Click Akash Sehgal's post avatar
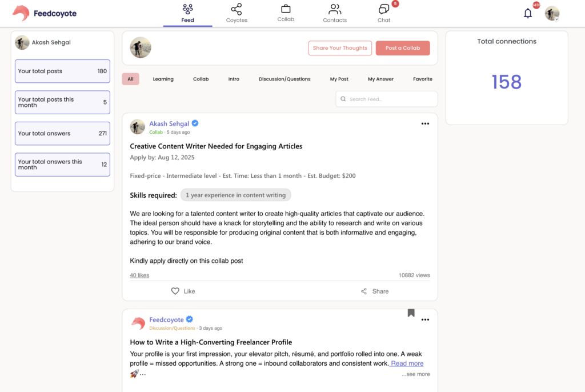This screenshot has width=585, height=392. [x=137, y=126]
